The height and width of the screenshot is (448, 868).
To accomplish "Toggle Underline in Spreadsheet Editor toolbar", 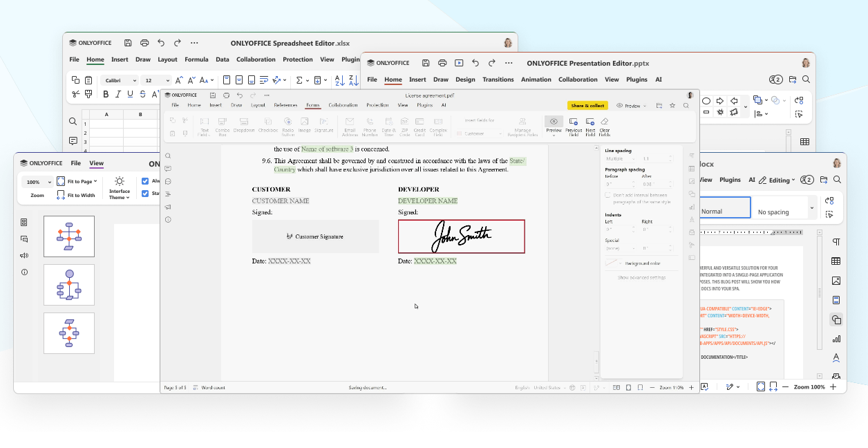I will coord(130,94).
